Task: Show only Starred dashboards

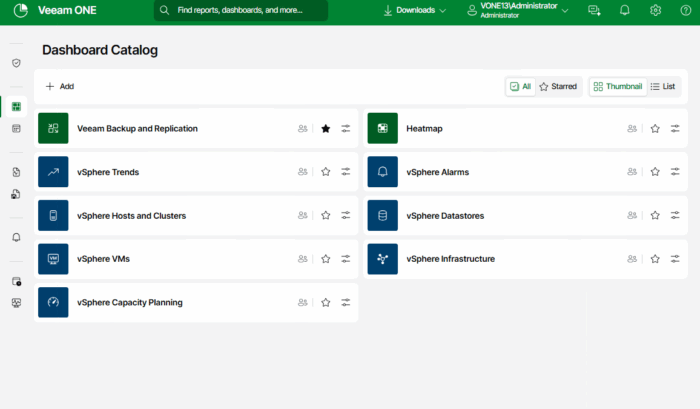Action: (x=558, y=86)
